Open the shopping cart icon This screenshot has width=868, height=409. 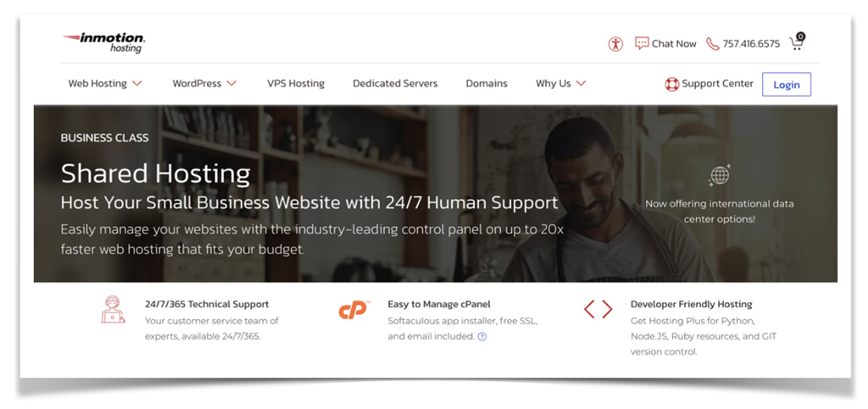(797, 42)
